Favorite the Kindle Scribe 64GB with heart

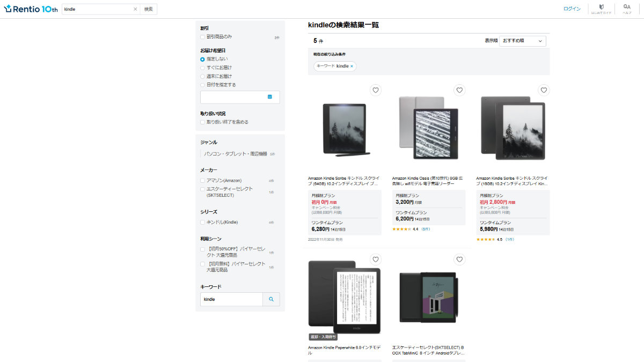(376, 90)
